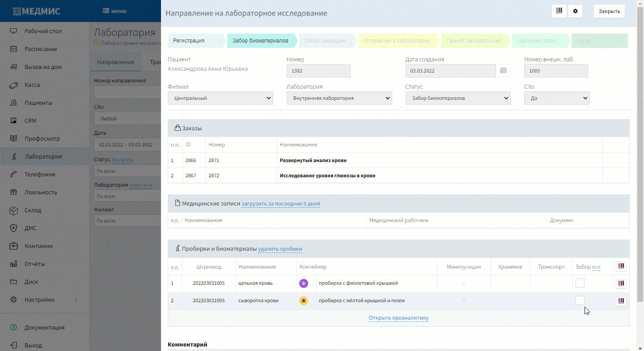Open the Лаборатория dropdown showing Внутренняя лаборатория
The width and height of the screenshot is (644, 351).
tap(339, 98)
